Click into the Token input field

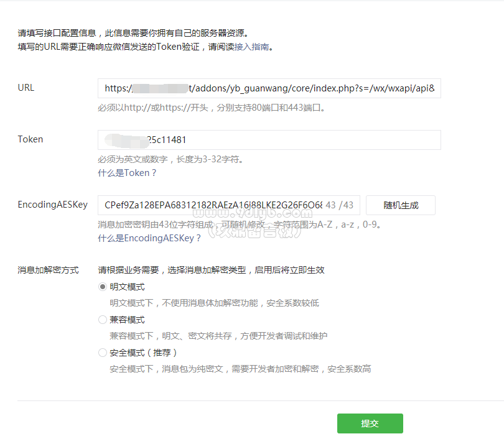coord(269,140)
